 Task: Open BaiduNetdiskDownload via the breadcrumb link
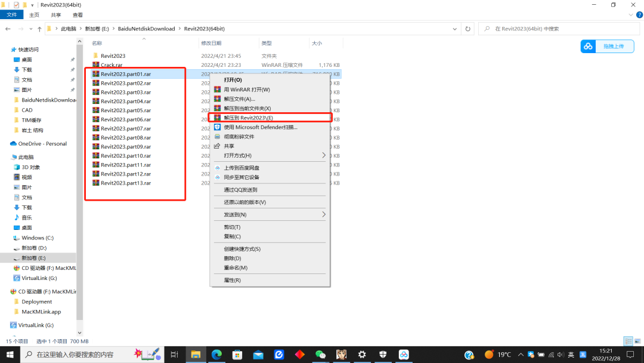147,28
